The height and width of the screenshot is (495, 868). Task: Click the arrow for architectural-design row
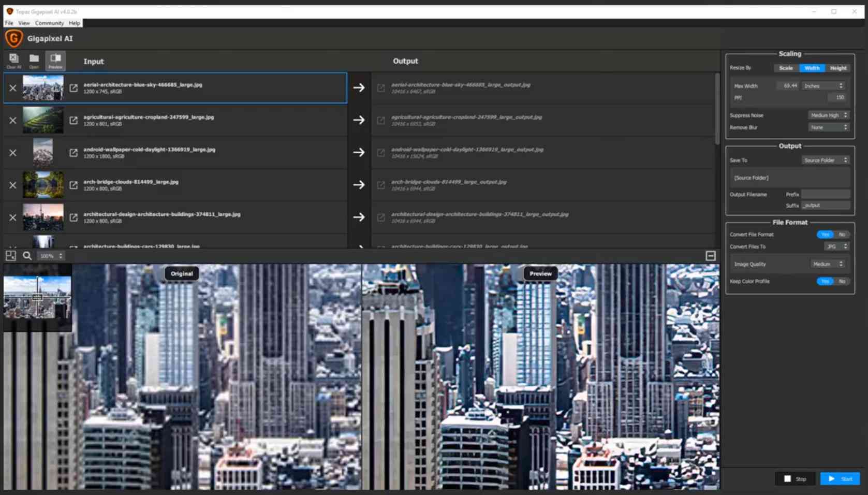359,217
